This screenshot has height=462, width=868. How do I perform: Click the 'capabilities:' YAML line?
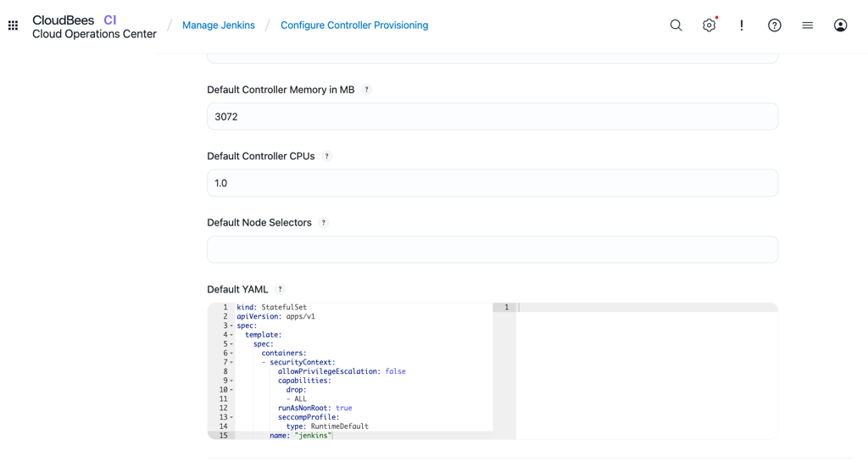click(x=304, y=381)
